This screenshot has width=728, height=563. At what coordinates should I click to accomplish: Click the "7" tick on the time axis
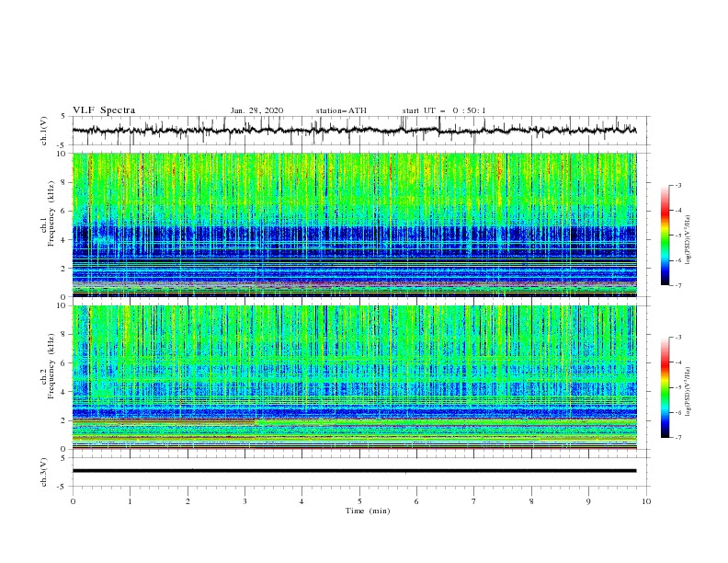click(474, 501)
